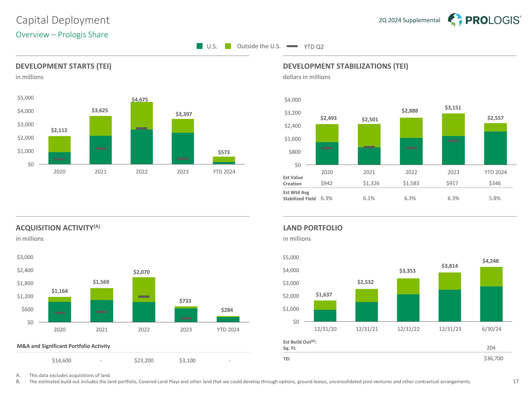Click the YTD Q2 gray dash legend marker
Screen dimensions: 532x399
(292, 46)
